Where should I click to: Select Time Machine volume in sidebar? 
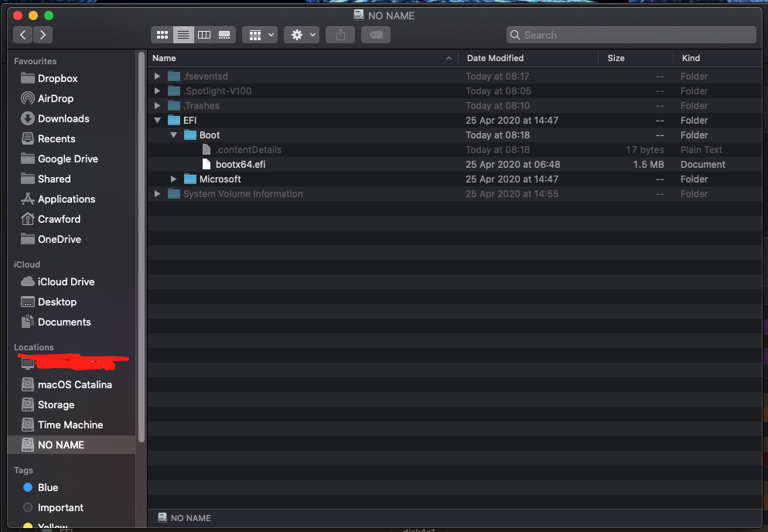click(x=72, y=425)
